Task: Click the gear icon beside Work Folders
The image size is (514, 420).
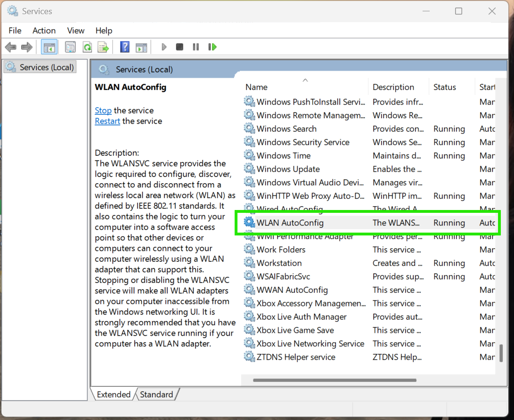Action: pos(249,249)
